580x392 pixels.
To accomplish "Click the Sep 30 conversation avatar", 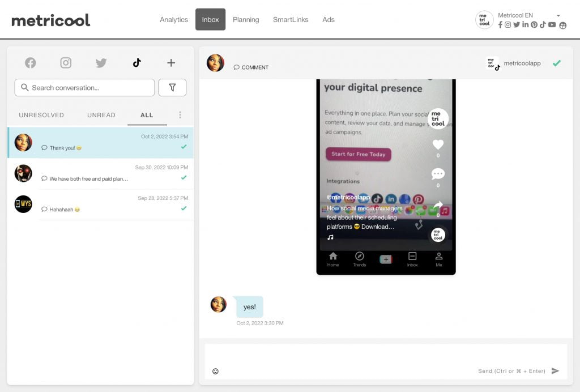I will [23, 173].
